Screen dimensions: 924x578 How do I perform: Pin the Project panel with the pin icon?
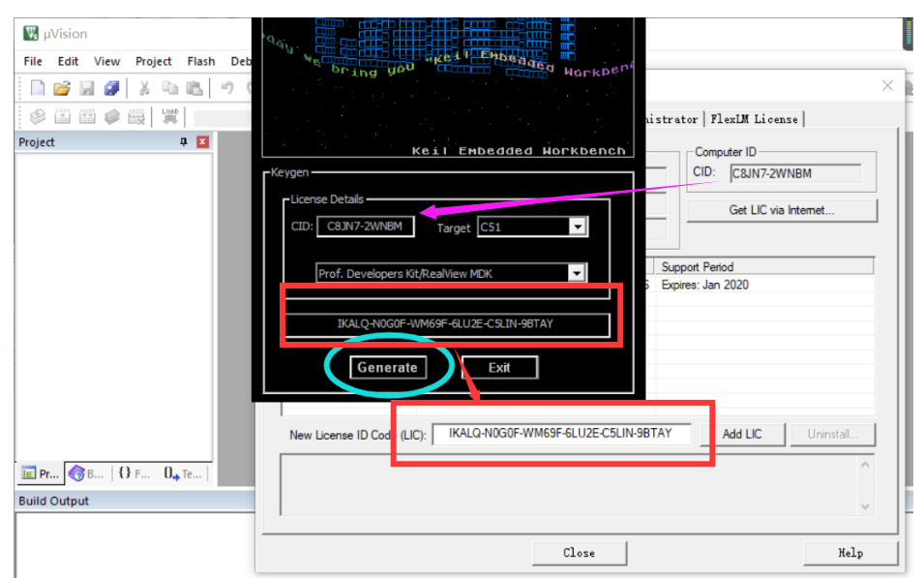click(184, 141)
